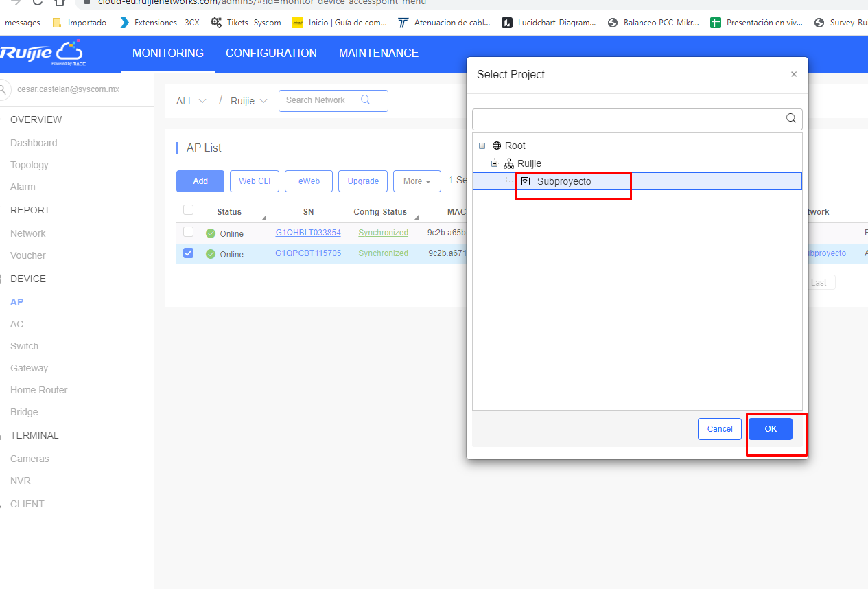
Task: Open the Lucidchart-Diagram bookmark
Action: (549, 23)
